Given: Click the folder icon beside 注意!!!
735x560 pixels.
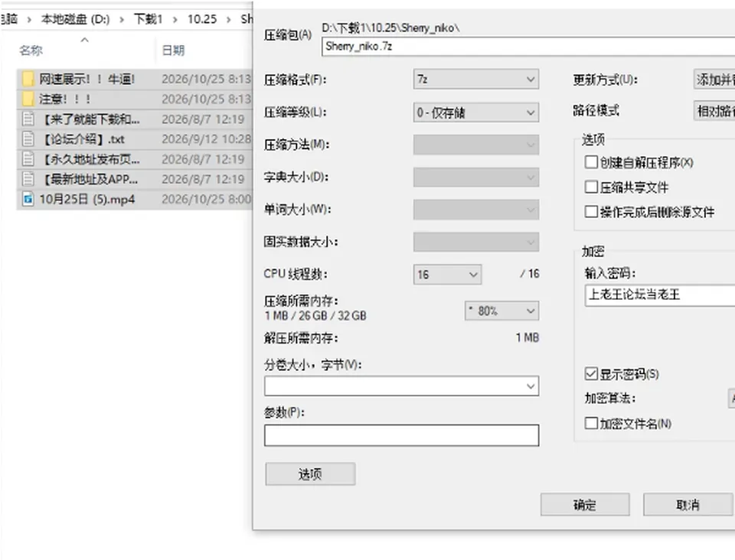Looking at the screenshot, I should pyautogui.click(x=28, y=99).
